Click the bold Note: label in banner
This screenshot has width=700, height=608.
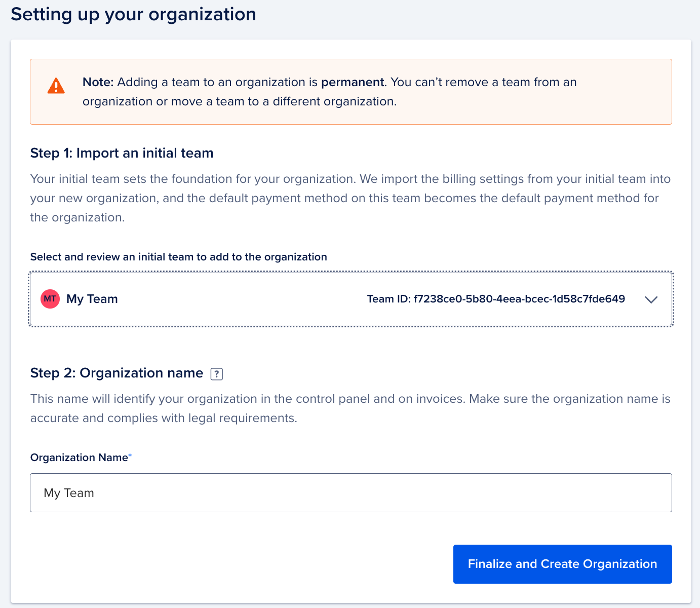pos(99,82)
